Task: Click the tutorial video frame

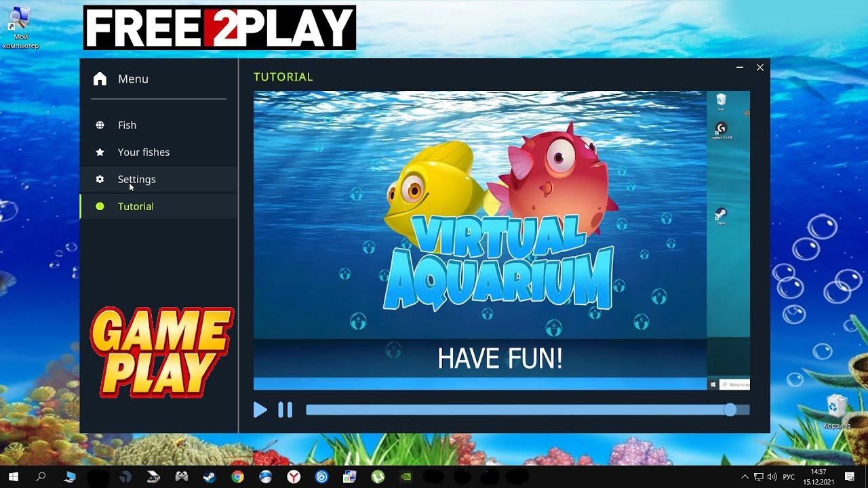Action: 502,241
